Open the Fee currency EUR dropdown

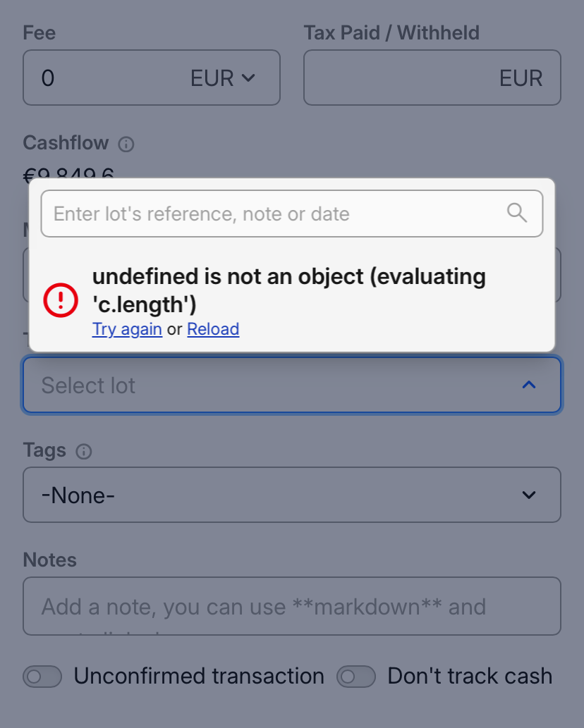tap(222, 78)
